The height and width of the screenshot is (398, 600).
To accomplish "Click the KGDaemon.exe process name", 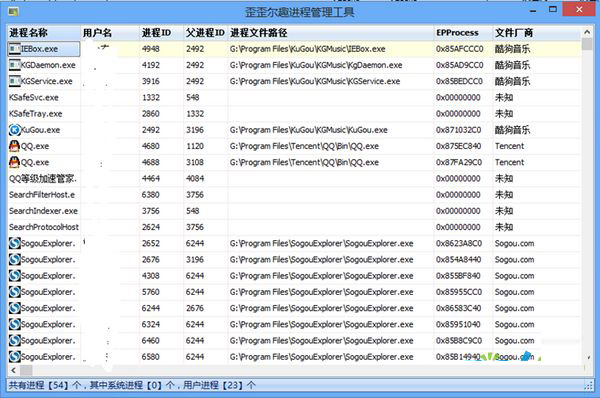I will (48, 65).
